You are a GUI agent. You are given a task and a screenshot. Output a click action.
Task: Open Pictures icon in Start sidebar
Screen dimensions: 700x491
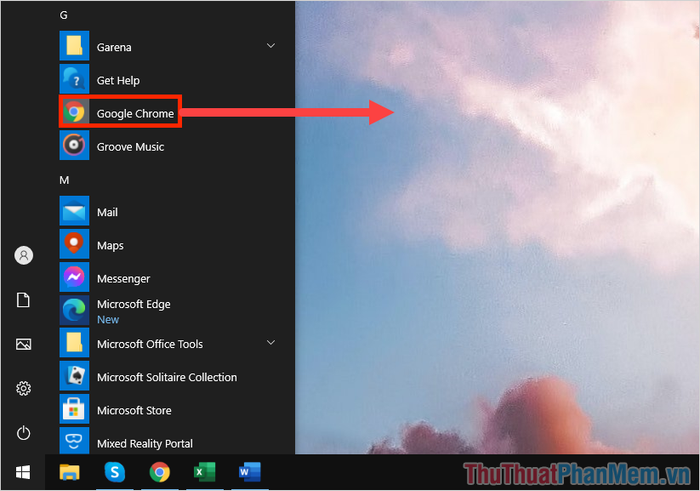(24, 344)
